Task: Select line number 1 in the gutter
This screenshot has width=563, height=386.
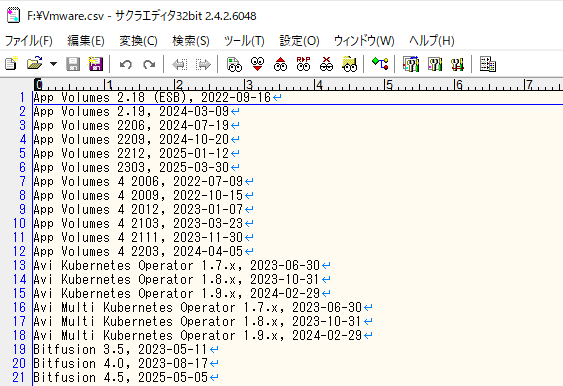Action: pos(22,97)
